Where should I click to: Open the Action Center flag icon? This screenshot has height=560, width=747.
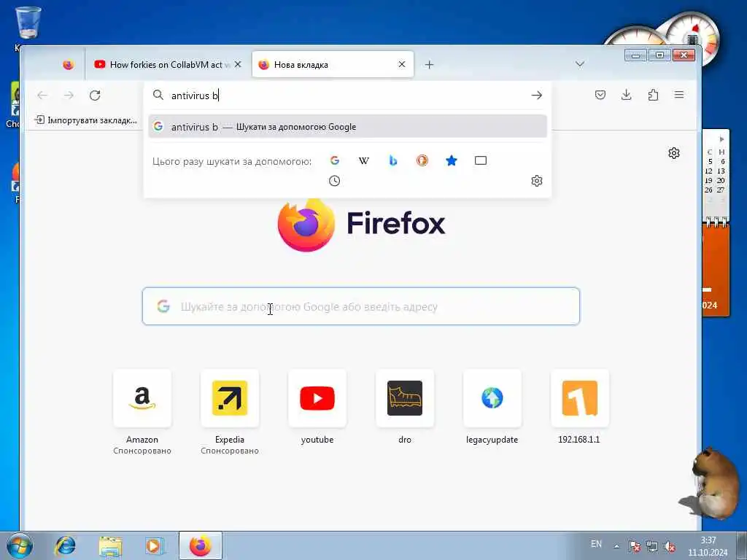pos(635,546)
